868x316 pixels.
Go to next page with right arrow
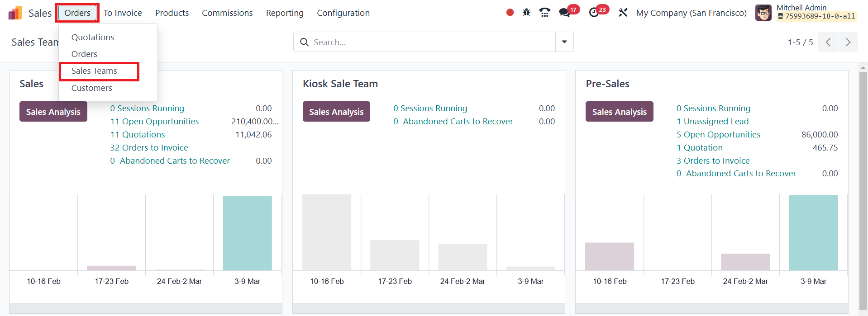click(x=848, y=42)
